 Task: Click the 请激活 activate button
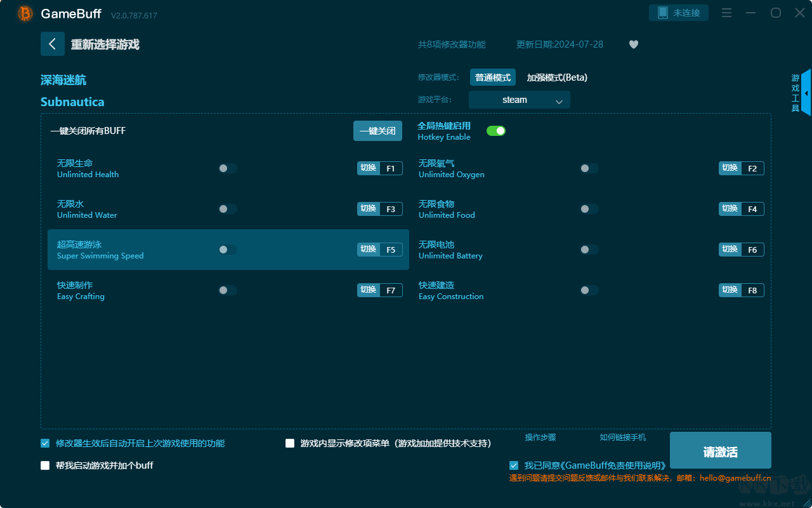721,450
